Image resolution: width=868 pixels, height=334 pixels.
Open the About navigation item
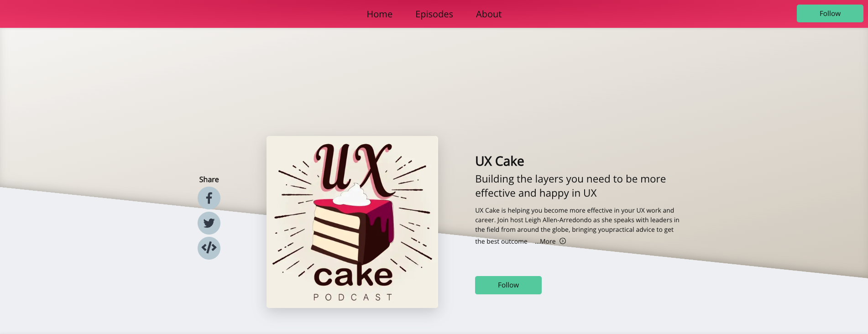click(x=489, y=14)
